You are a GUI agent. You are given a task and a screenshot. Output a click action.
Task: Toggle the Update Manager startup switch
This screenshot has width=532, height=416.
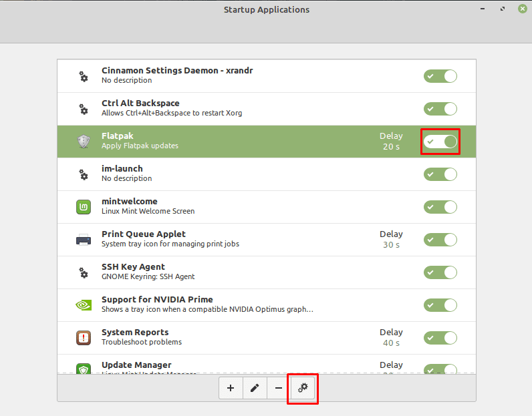tap(440, 369)
